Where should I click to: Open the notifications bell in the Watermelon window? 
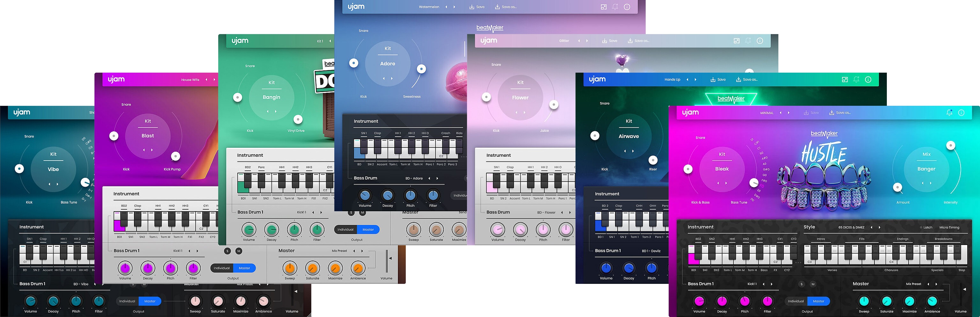coord(615,7)
